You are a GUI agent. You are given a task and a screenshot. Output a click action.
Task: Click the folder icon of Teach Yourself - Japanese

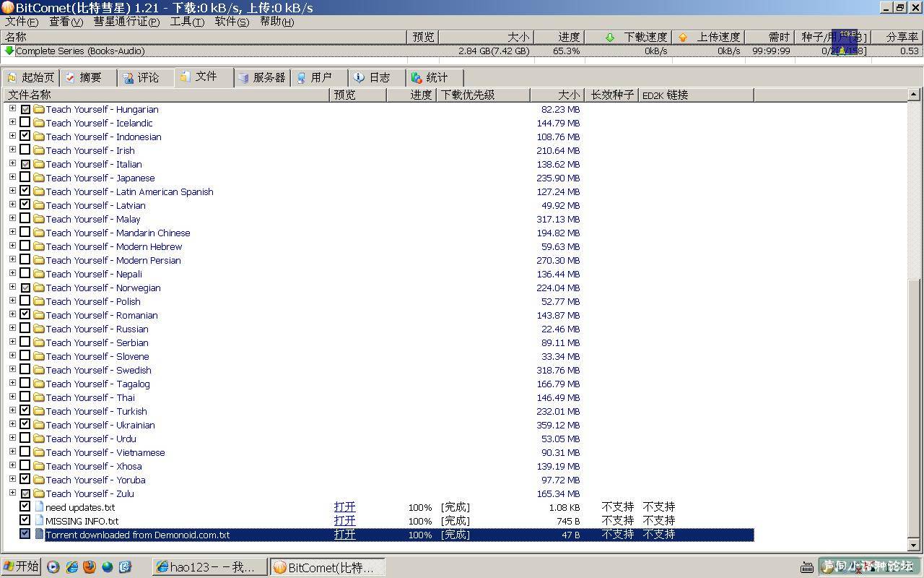coord(39,178)
